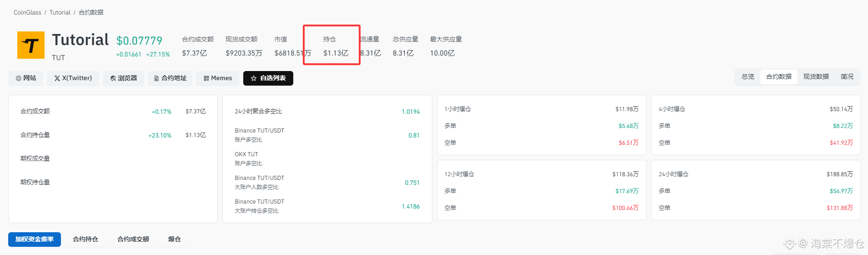
Task: Click the +27.15% price change
Action: [158, 54]
